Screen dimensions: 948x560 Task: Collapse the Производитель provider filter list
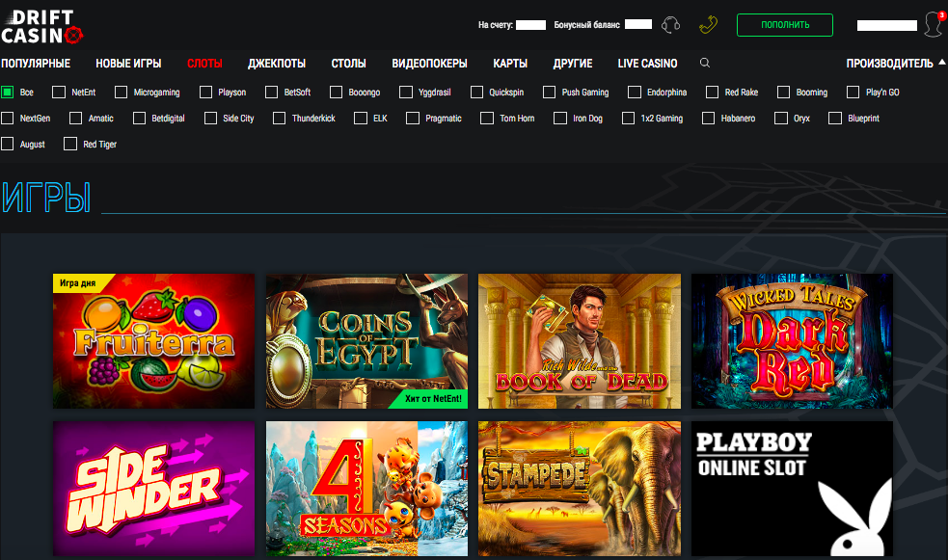[895, 64]
